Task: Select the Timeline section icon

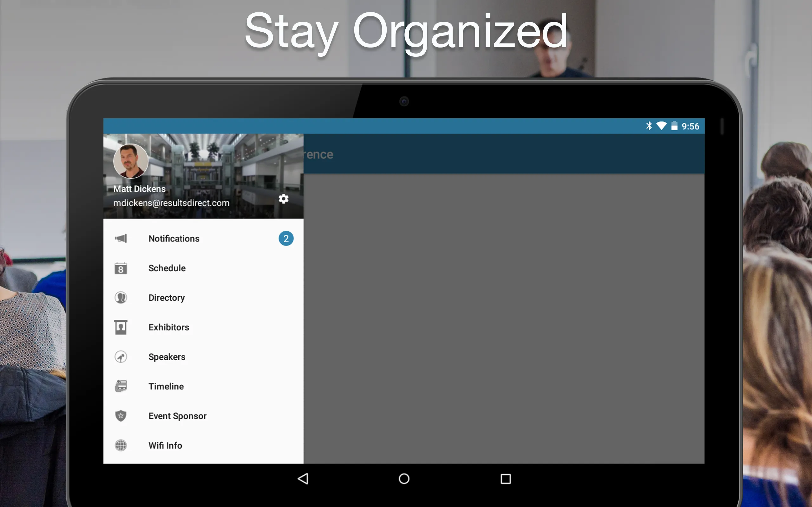Action: [121, 386]
